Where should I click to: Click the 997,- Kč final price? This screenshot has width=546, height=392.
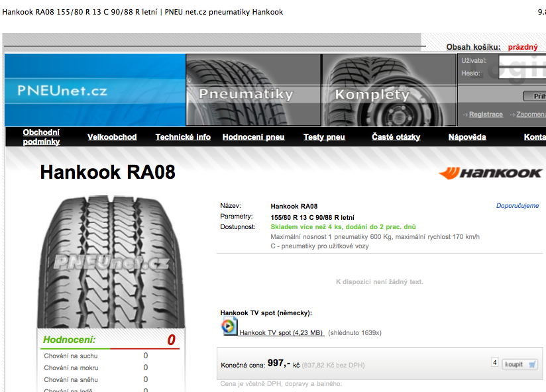[284, 364]
